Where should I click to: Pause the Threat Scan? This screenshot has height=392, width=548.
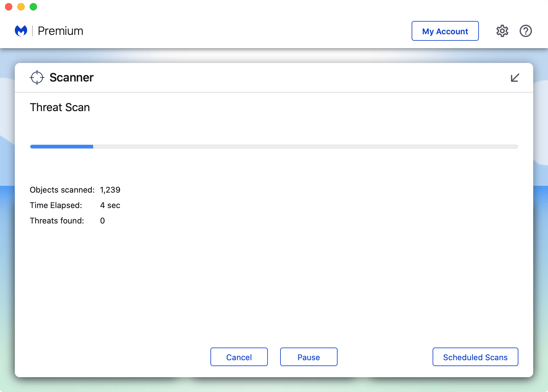click(x=309, y=357)
